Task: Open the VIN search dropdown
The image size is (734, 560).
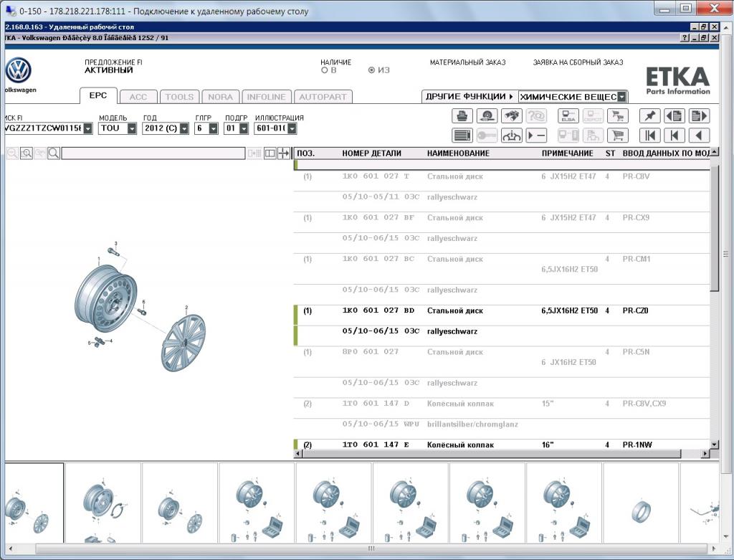Action: tap(88, 128)
